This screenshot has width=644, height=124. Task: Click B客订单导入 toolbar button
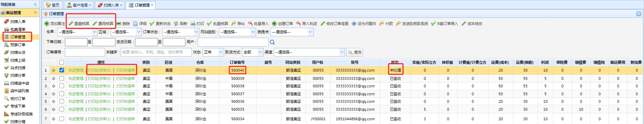coord(445,24)
